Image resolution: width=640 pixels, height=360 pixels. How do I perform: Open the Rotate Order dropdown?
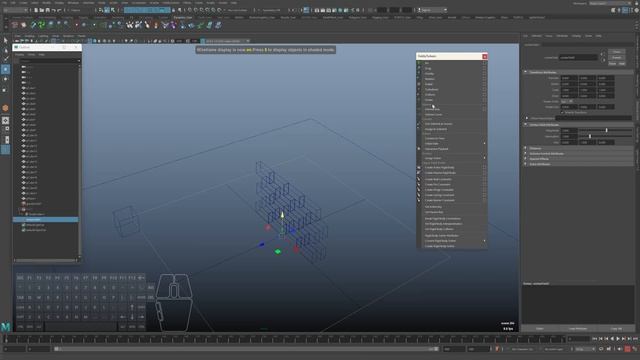pos(568,101)
